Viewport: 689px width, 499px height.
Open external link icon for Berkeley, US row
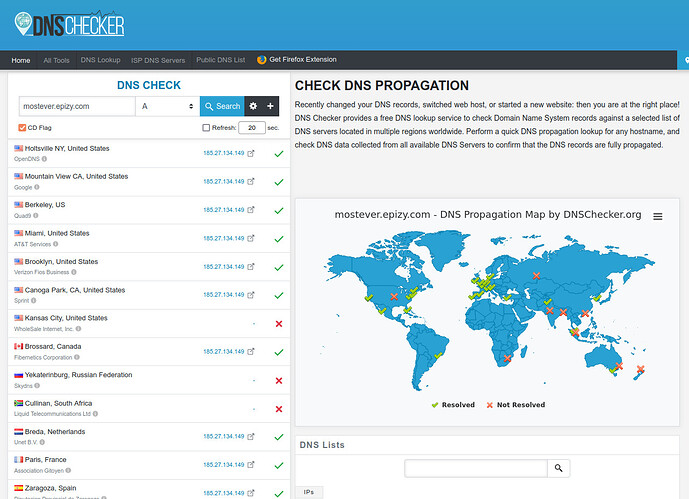tap(250, 210)
